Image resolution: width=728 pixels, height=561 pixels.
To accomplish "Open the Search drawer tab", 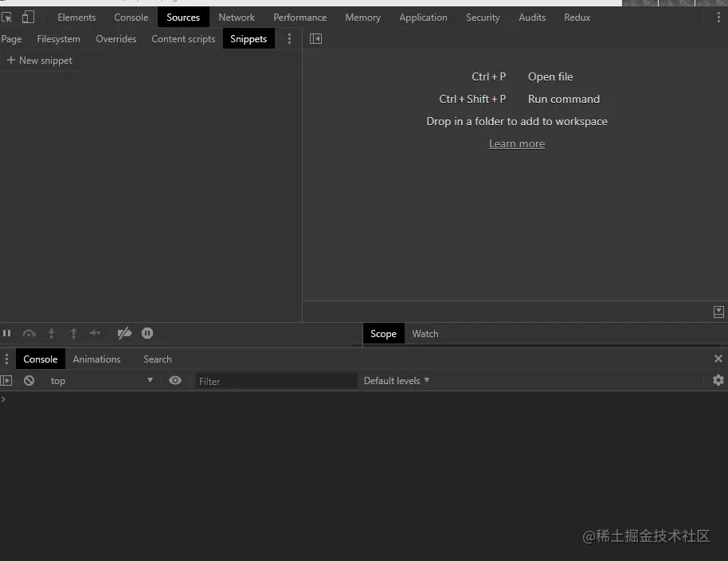I will (158, 359).
